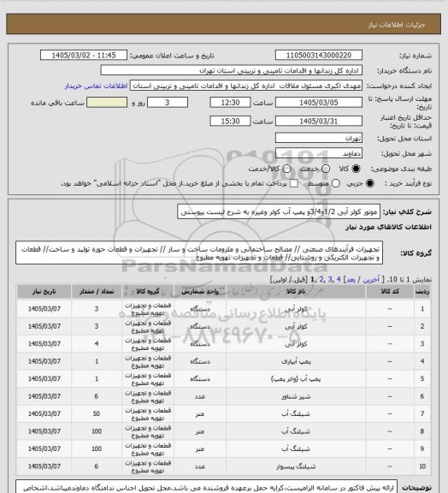Screen dimensions: 448x493
Task: Select the متوسط purchase type radio
Action: pos(336,183)
